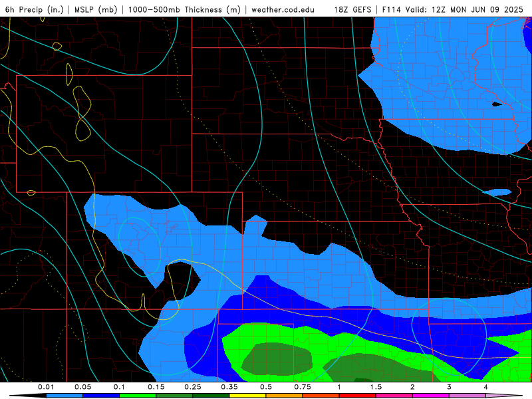The width and height of the screenshot is (532, 399).
Task: Click the legend value 3
Action: tap(449, 387)
